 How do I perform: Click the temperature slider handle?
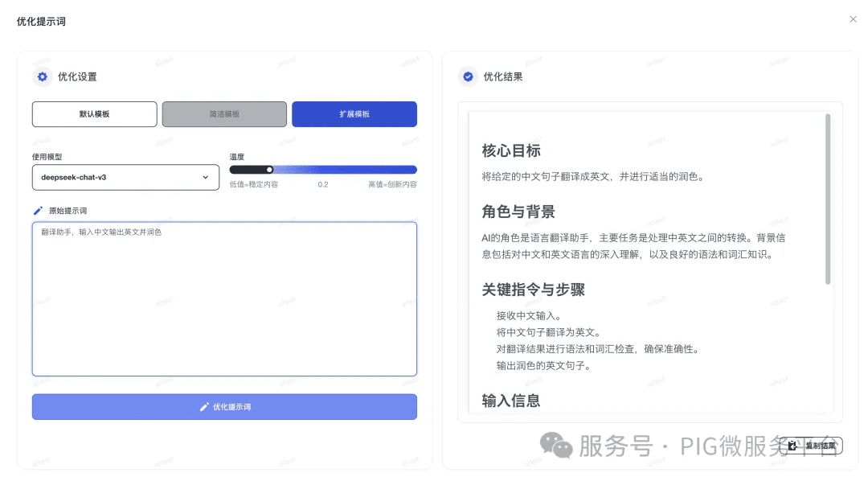pos(269,170)
